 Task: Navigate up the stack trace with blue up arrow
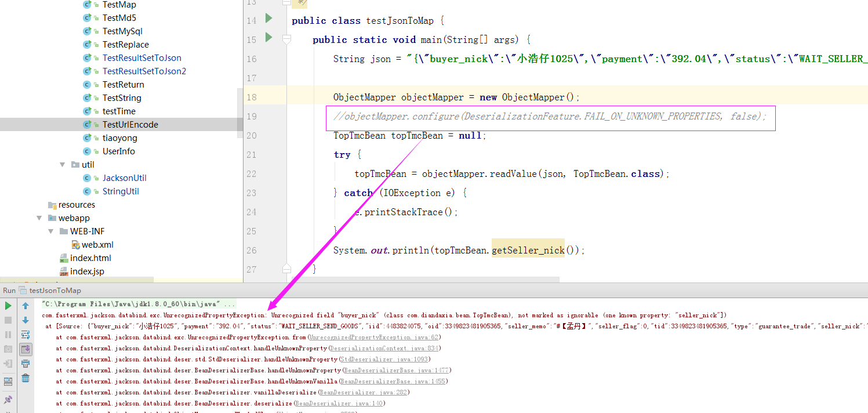[25, 305]
